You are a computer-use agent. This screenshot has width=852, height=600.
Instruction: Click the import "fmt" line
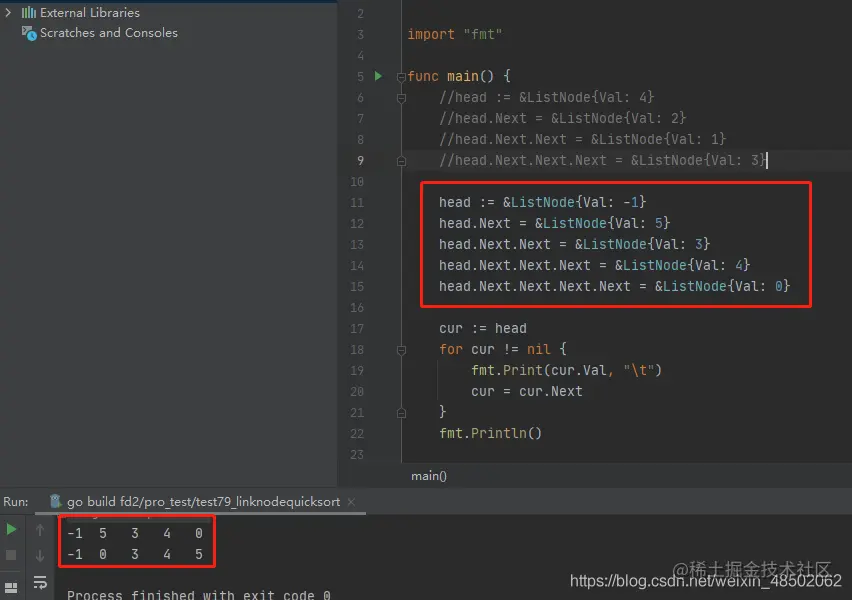click(455, 34)
